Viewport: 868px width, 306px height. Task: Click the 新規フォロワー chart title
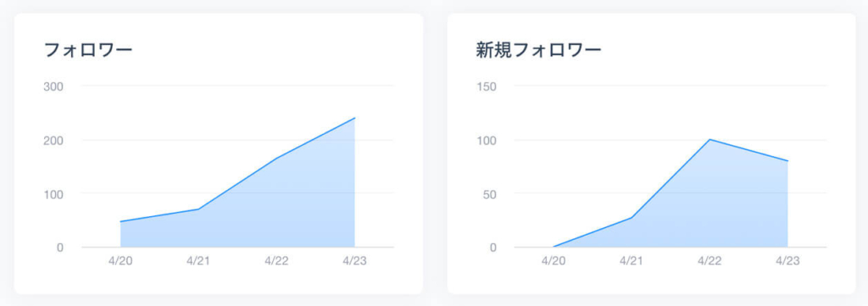538,51
